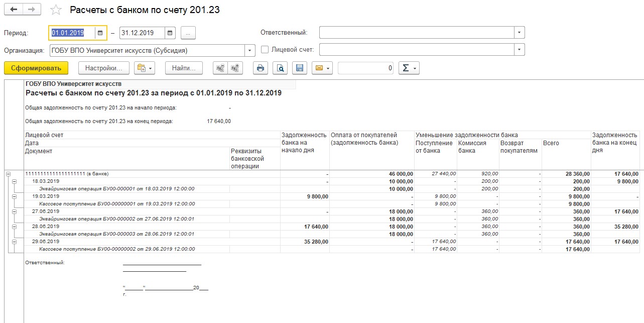Collapse the 29.06.2019 date group

(14, 242)
